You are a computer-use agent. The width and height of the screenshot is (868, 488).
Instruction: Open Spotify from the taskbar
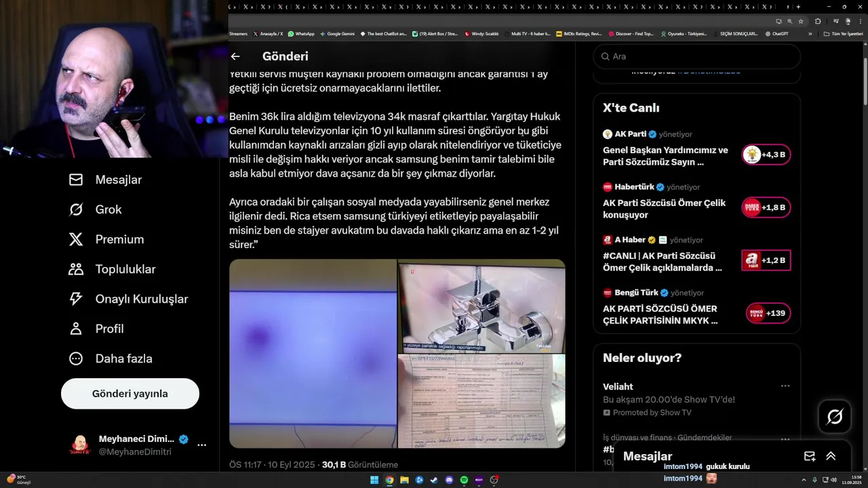coord(464,480)
